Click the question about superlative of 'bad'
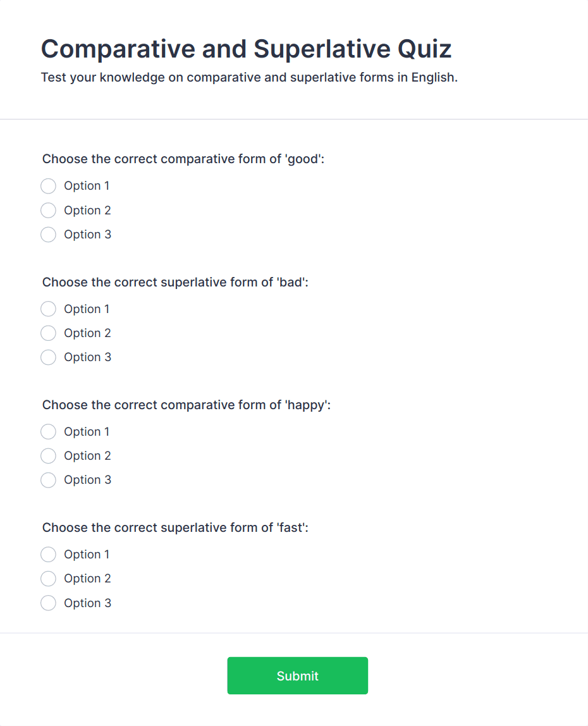588x726 pixels. click(175, 282)
